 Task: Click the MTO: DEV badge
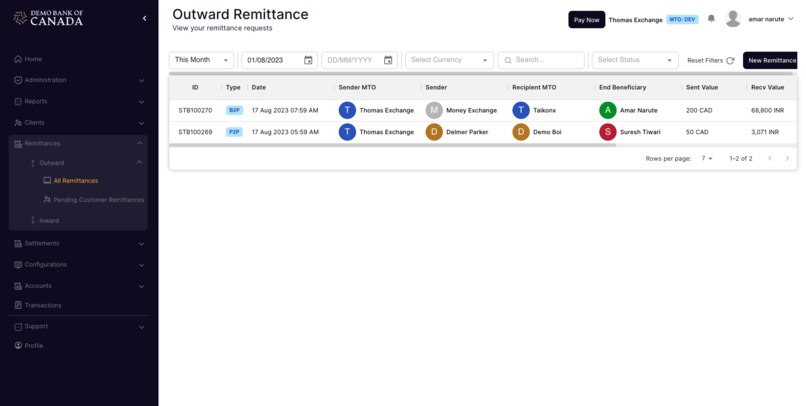pyautogui.click(x=682, y=20)
